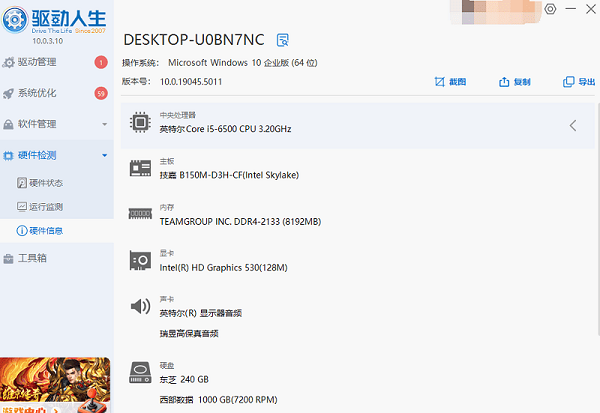Image resolution: width=600 pixels, height=413 pixels.
Task: Collapse the 硬件检测 dropdown arrow
Action: (104, 155)
